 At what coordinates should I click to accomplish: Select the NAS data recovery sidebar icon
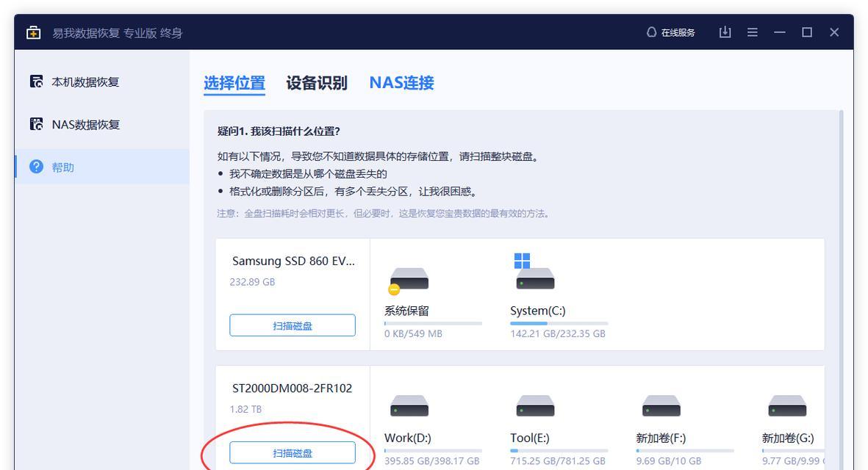[36, 124]
